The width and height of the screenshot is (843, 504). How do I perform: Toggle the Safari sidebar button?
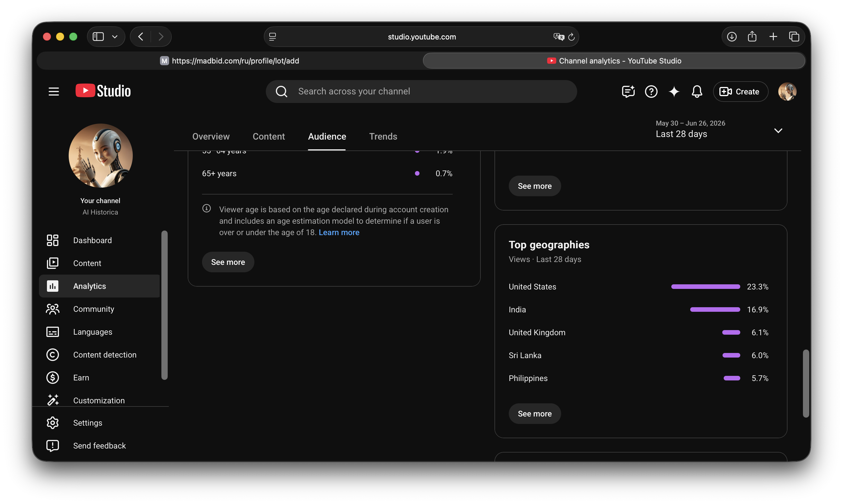[x=98, y=36]
